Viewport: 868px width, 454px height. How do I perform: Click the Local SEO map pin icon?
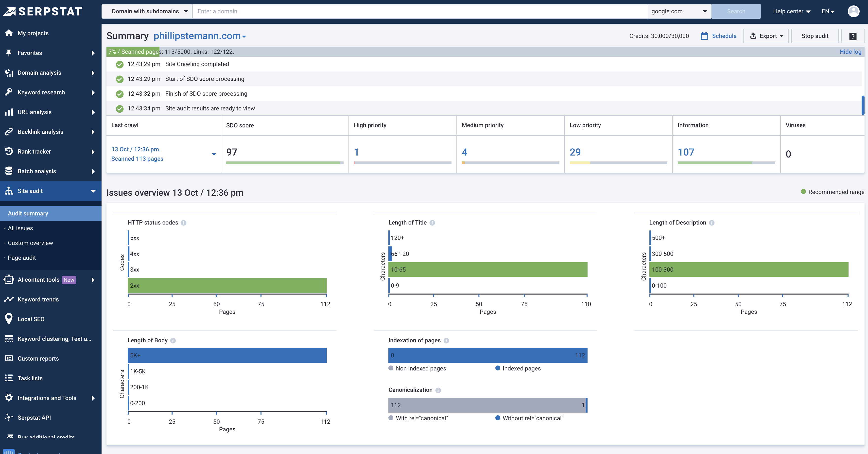pyautogui.click(x=9, y=319)
